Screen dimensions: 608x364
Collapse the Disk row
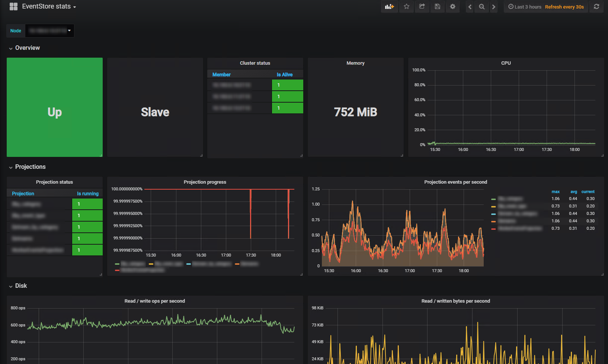21,286
